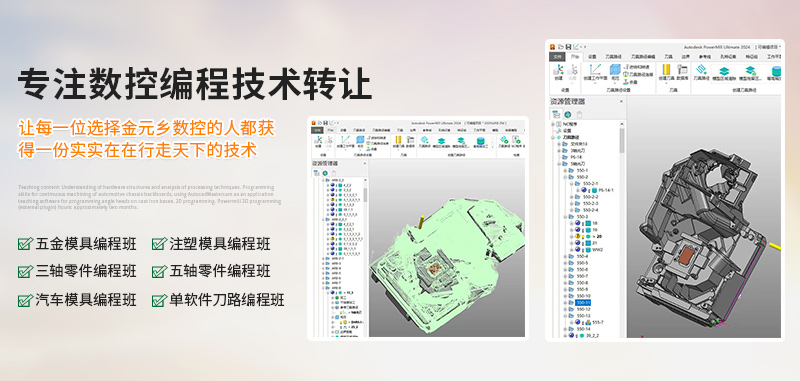
Task: Click clipboard tab in right window's 资源管理器
Action: [579, 115]
